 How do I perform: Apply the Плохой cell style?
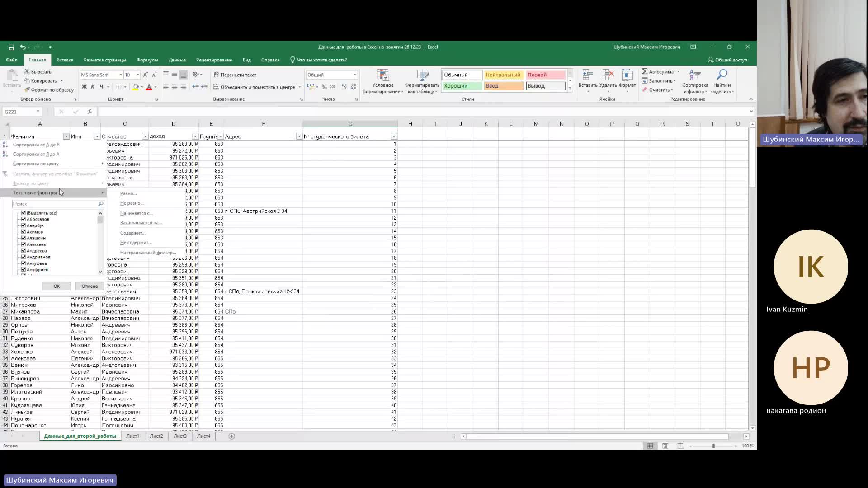click(545, 75)
